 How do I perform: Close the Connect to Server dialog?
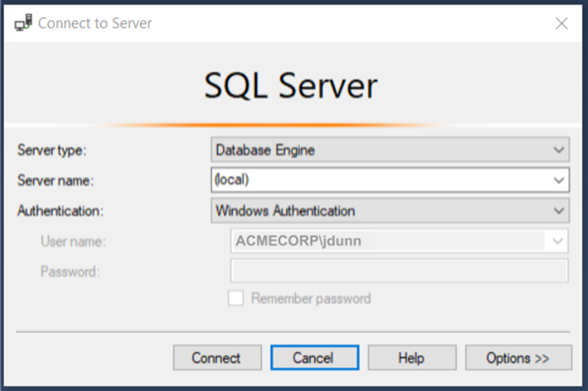(561, 23)
